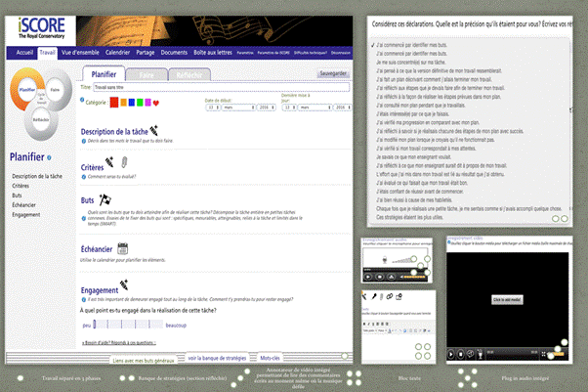Click Déconnexion to log out
The width and height of the screenshot is (588, 392).
click(341, 53)
